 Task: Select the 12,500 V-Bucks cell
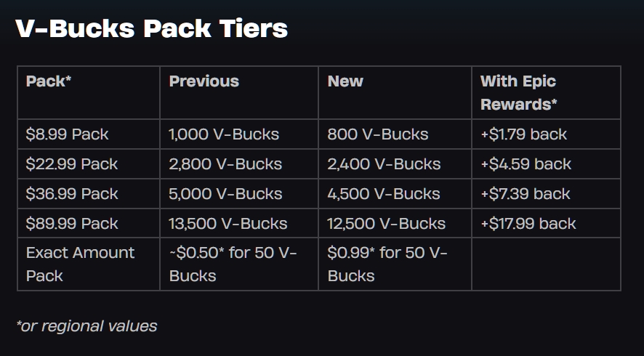tap(387, 224)
